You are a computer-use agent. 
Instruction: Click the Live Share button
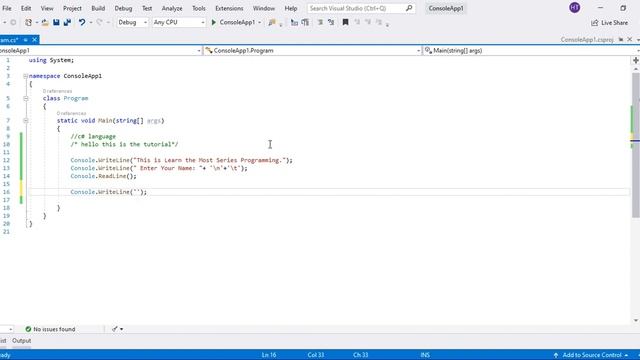(x=610, y=22)
